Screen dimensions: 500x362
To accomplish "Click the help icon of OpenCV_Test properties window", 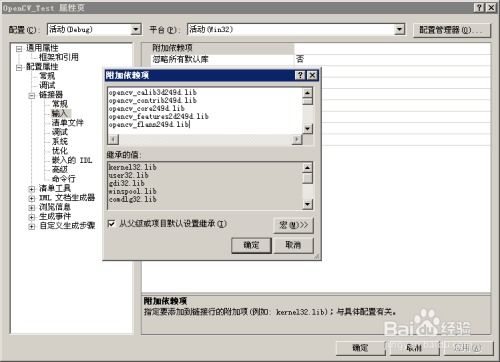I will click(x=479, y=8).
